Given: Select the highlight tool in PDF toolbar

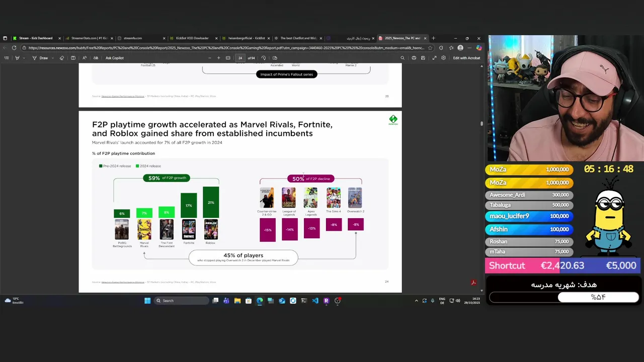Looking at the screenshot, I should [17, 58].
